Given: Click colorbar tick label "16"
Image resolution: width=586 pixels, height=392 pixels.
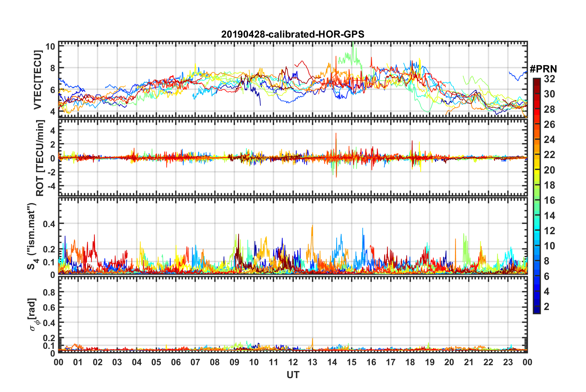Looking at the screenshot, I should [549, 200].
